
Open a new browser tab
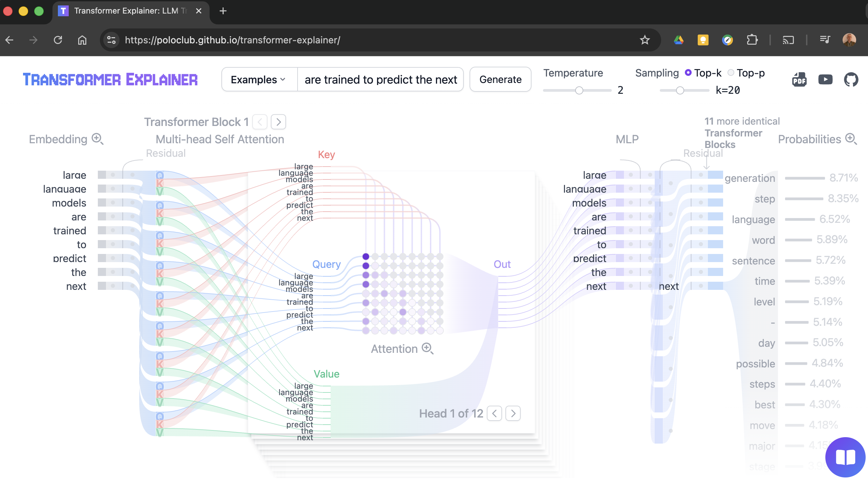223,11
